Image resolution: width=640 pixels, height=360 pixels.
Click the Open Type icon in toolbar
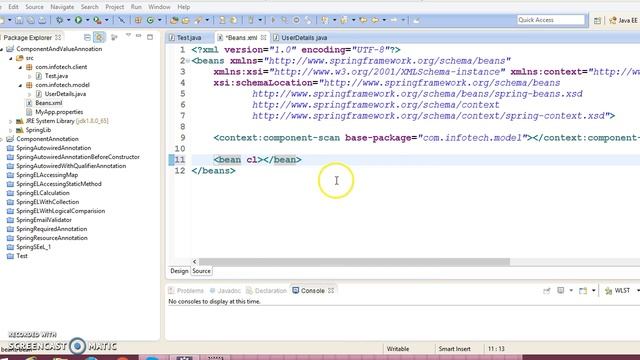tap(174, 20)
